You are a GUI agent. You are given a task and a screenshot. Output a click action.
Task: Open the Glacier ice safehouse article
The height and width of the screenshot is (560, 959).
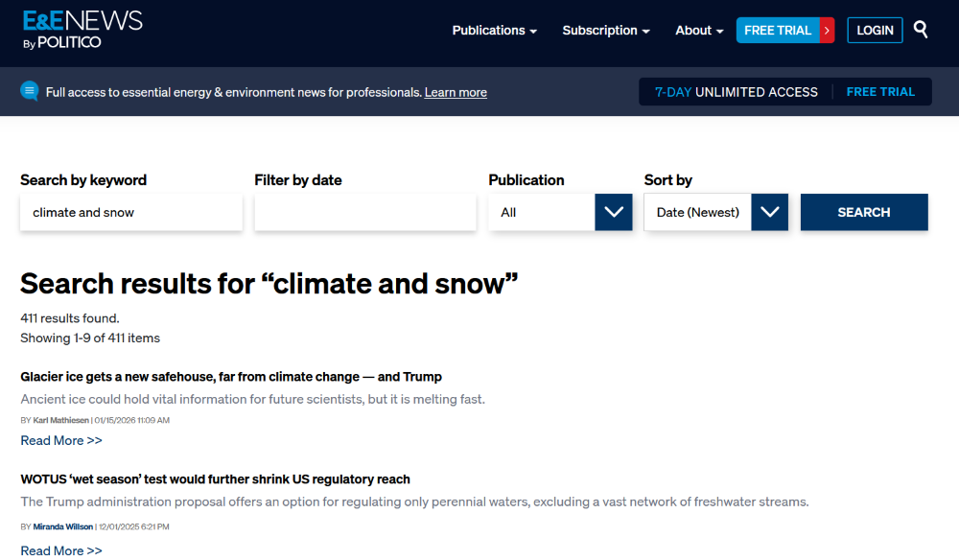223,376
